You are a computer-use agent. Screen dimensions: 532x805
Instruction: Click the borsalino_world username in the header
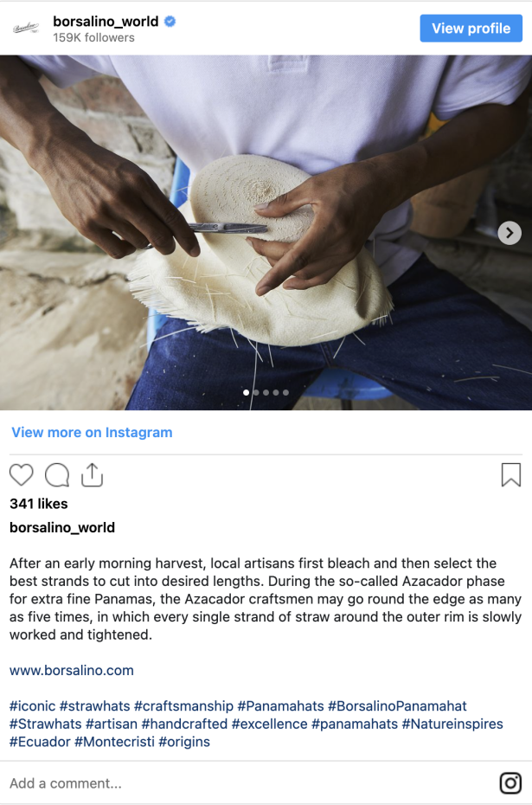tap(106, 22)
